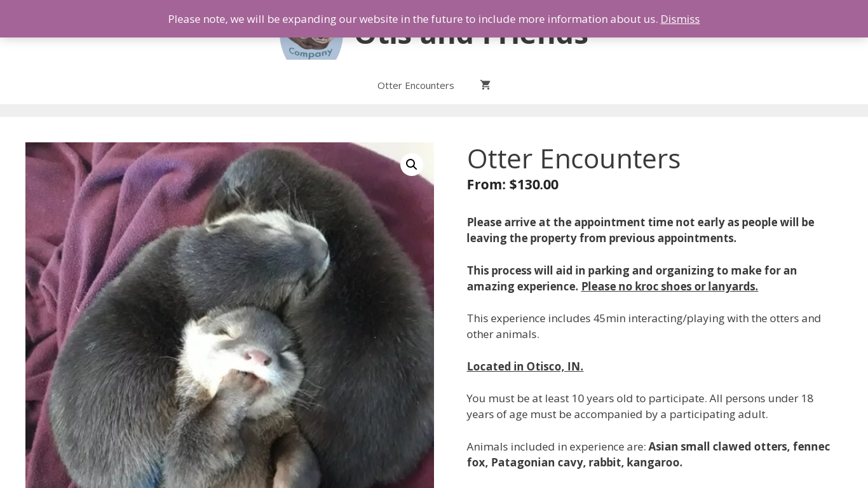Open the sleeping otters product photo
The image size is (868, 488).
coord(229,315)
